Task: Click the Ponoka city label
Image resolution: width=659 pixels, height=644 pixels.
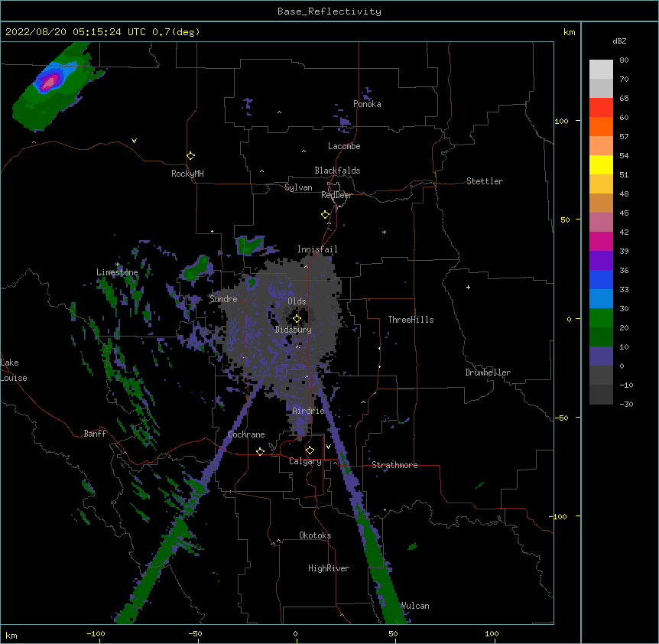Action: point(367,104)
